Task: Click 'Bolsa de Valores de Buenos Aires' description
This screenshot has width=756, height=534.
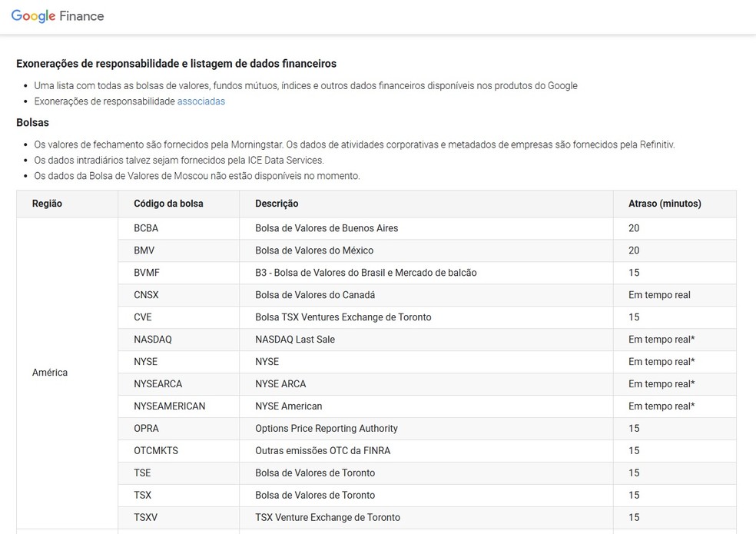Action: coord(327,228)
